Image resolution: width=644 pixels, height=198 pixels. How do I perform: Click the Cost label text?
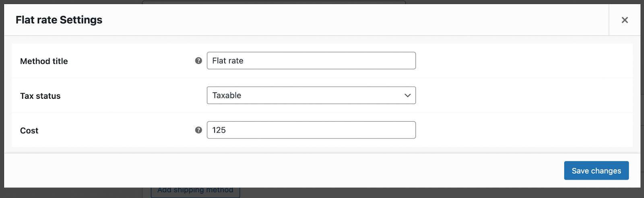pos(29,131)
